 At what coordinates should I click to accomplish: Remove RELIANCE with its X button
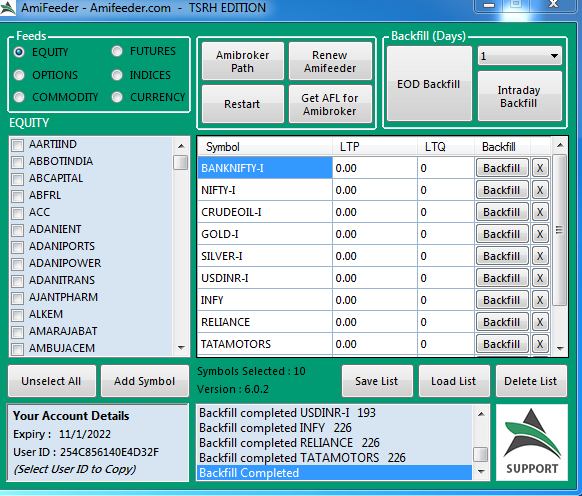pyautogui.click(x=540, y=322)
